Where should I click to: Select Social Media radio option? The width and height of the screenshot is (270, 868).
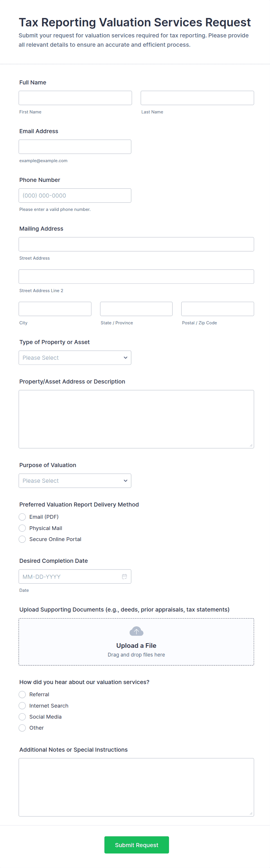(x=22, y=717)
